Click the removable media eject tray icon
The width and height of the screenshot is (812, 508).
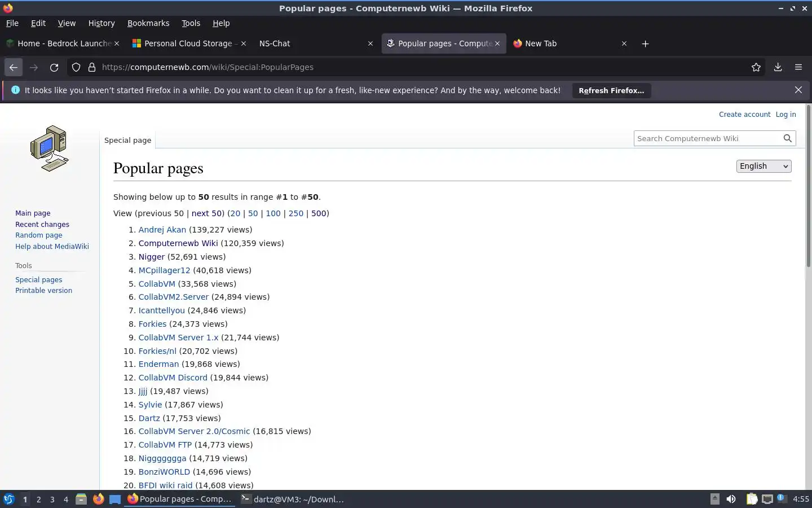(x=714, y=499)
